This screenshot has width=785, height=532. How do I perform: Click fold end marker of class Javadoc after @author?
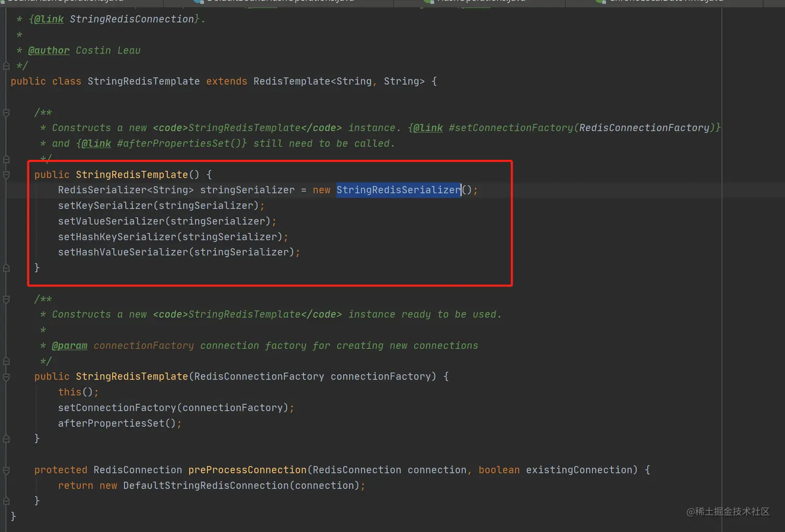(x=6, y=66)
